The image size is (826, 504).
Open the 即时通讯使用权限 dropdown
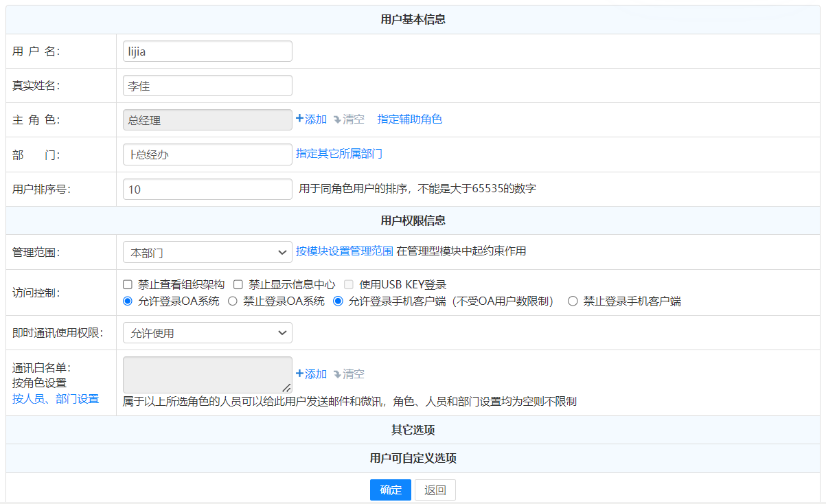[x=207, y=333]
